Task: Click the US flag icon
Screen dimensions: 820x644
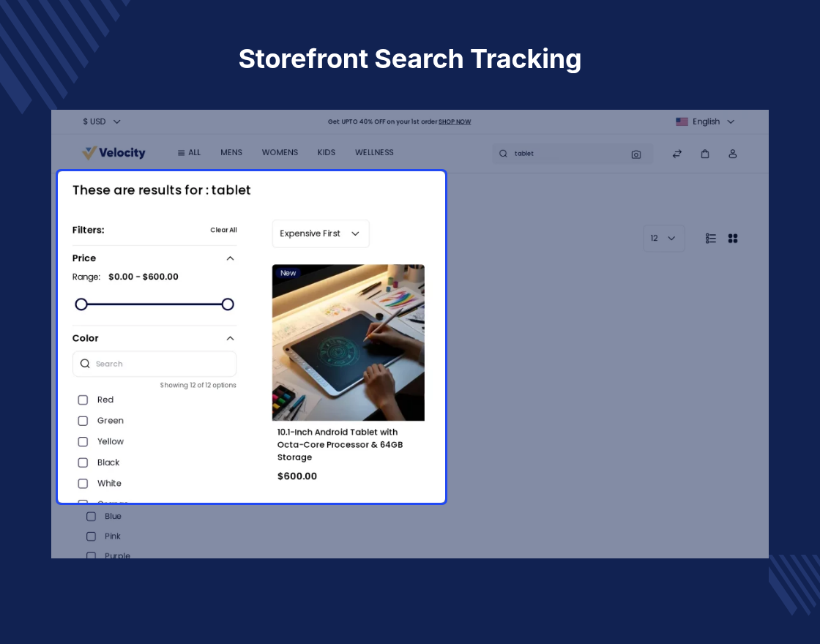Action: [x=682, y=121]
